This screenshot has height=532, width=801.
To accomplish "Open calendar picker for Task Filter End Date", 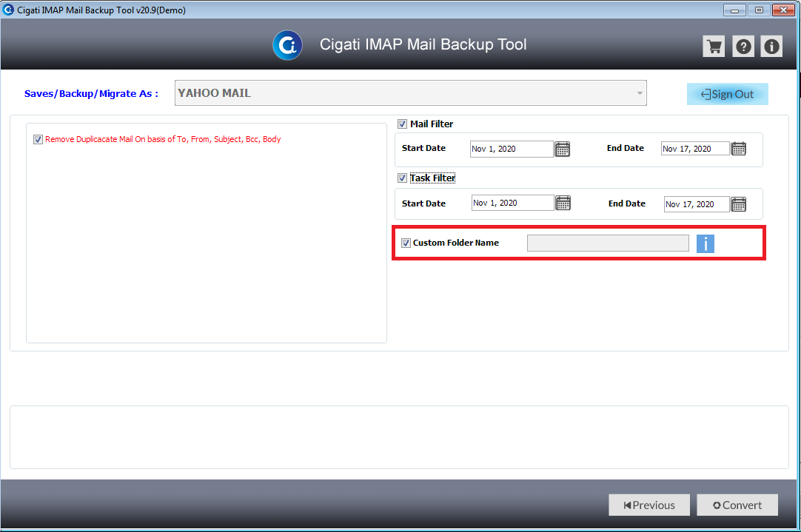I will tap(739, 204).
